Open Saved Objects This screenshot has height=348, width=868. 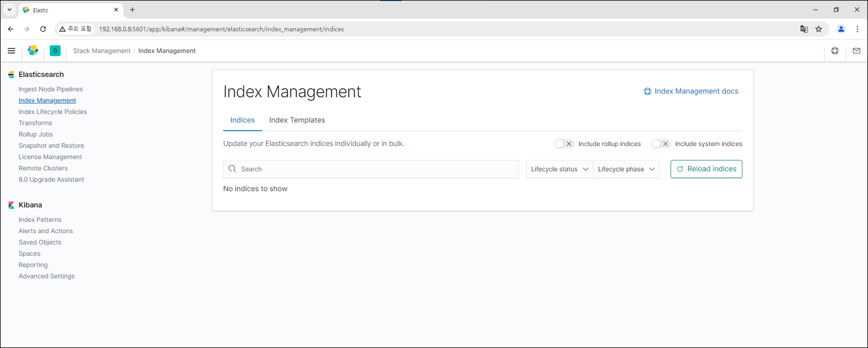[x=40, y=242]
